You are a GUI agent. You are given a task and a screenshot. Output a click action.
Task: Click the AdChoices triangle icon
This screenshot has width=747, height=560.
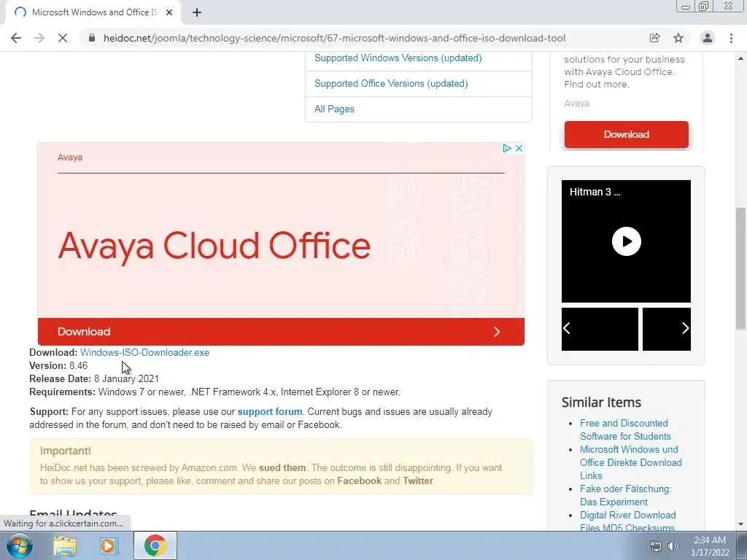pyautogui.click(x=507, y=148)
